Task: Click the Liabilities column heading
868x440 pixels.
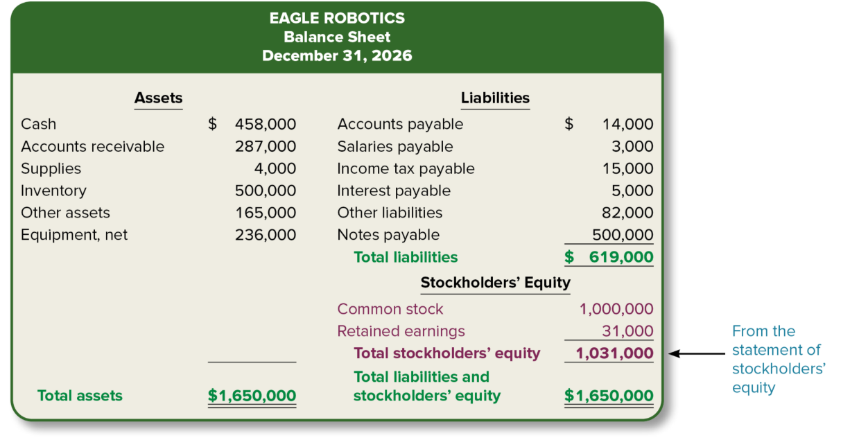Action: [495, 98]
